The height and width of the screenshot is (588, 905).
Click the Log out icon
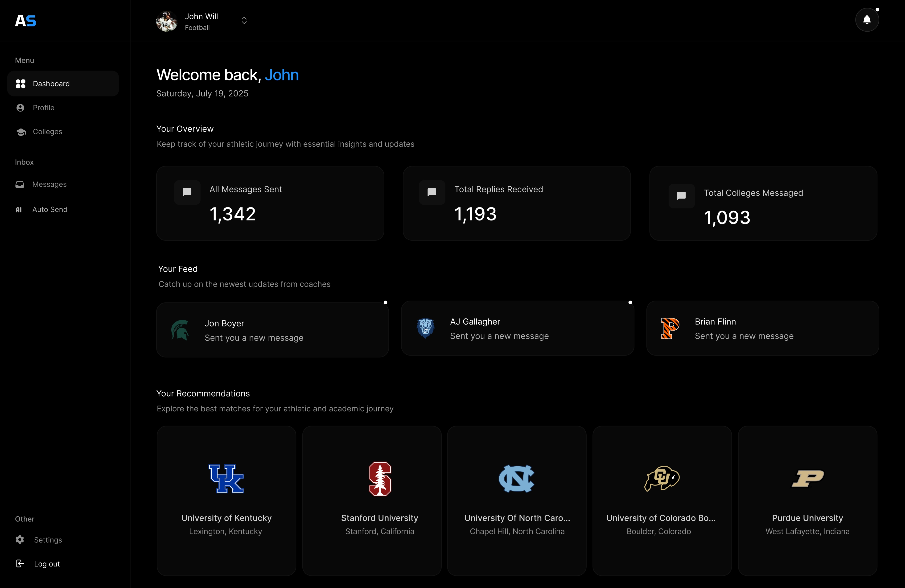20,563
